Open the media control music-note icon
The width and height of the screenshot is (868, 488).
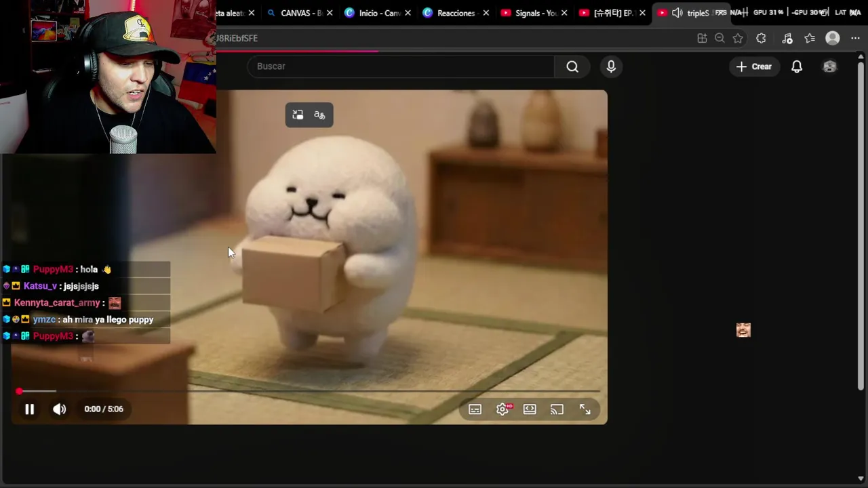point(787,39)
